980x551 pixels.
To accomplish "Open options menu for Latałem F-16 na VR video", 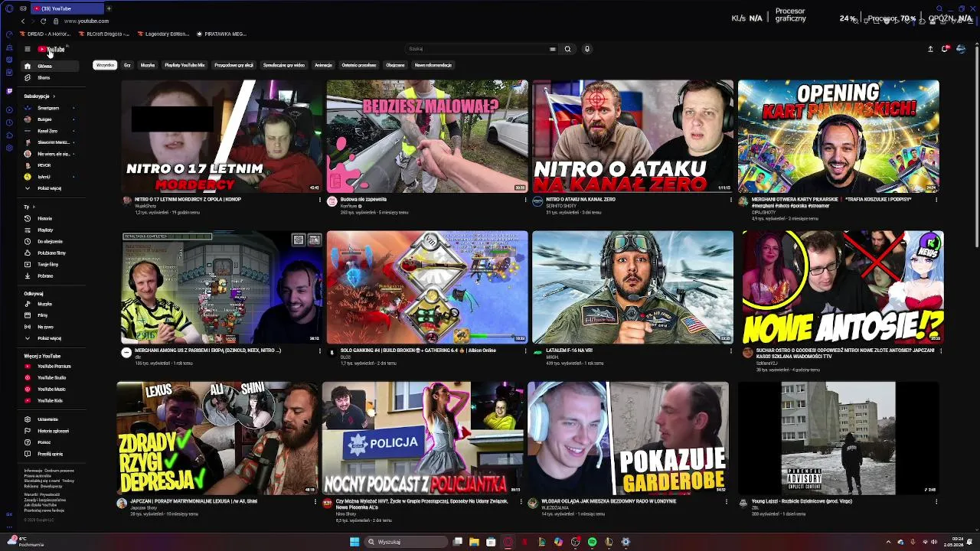I will point(730,350).
